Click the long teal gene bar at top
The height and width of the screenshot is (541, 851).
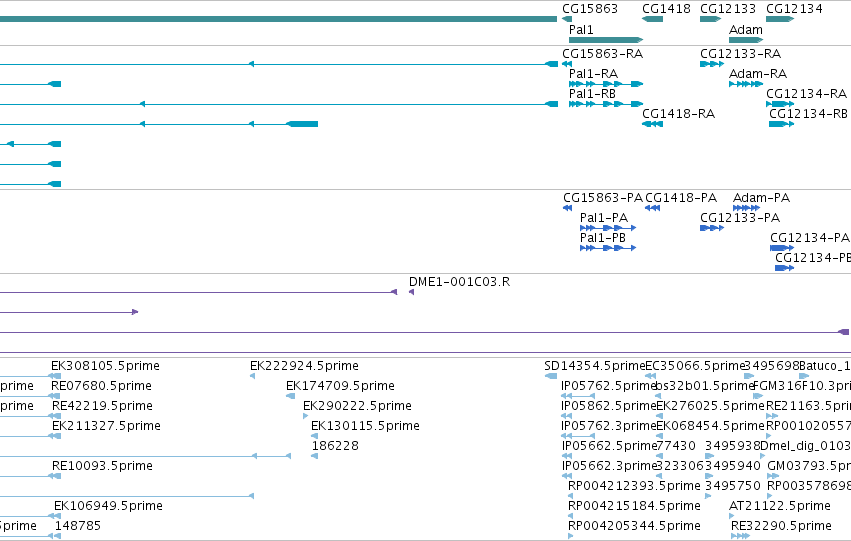tap(278, 19)
